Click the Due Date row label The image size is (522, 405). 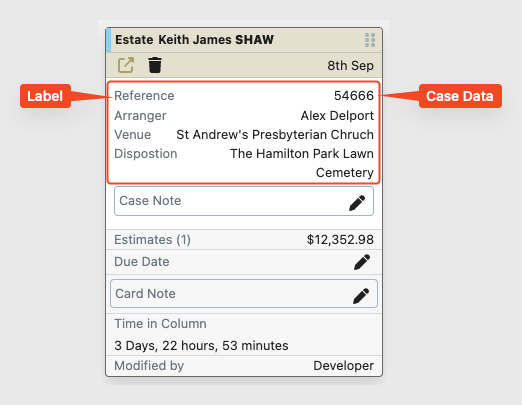142,262
